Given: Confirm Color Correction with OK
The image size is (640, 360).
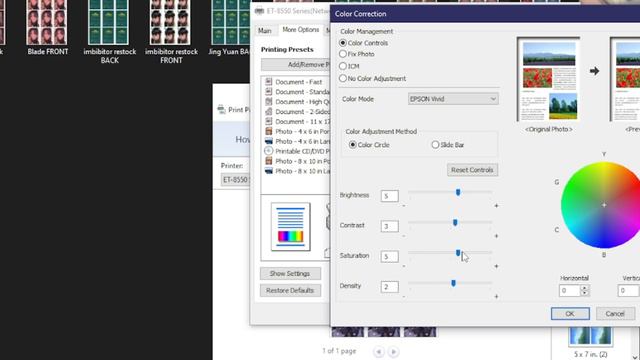Looking at the screenshot, I should click(570, 313).
